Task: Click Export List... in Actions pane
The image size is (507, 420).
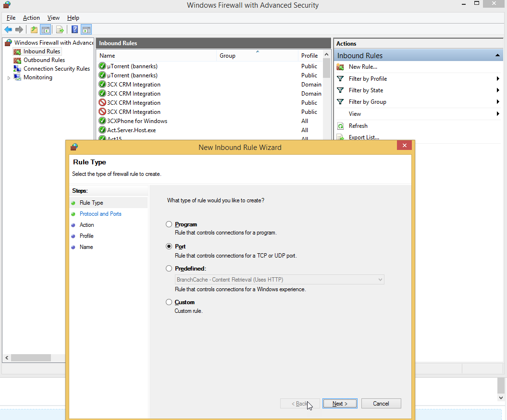Action: (364, 137)
